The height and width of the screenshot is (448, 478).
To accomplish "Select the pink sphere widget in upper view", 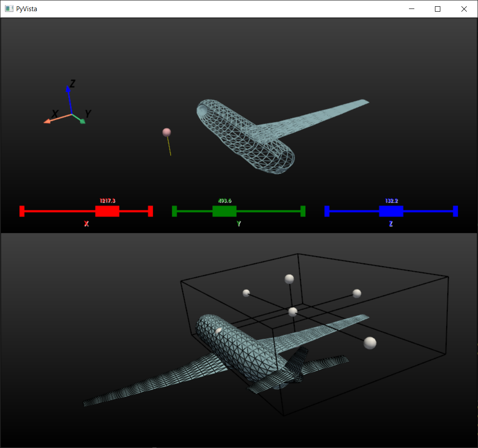I will [166, 132].
